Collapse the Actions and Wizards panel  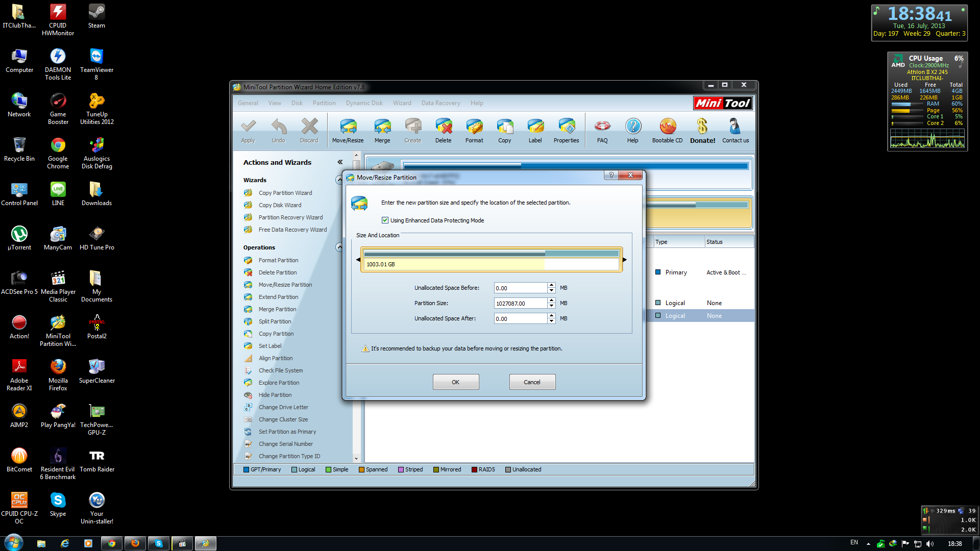click(x=340, y=162)
